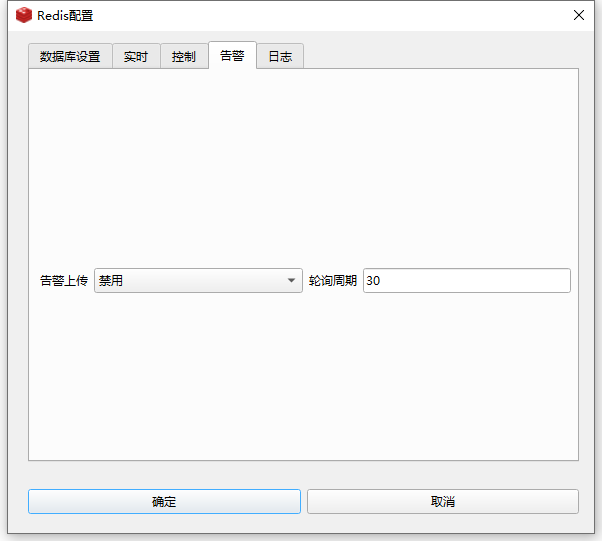
Task: Click the red Redis cube icon
Action: click(24, 15)
